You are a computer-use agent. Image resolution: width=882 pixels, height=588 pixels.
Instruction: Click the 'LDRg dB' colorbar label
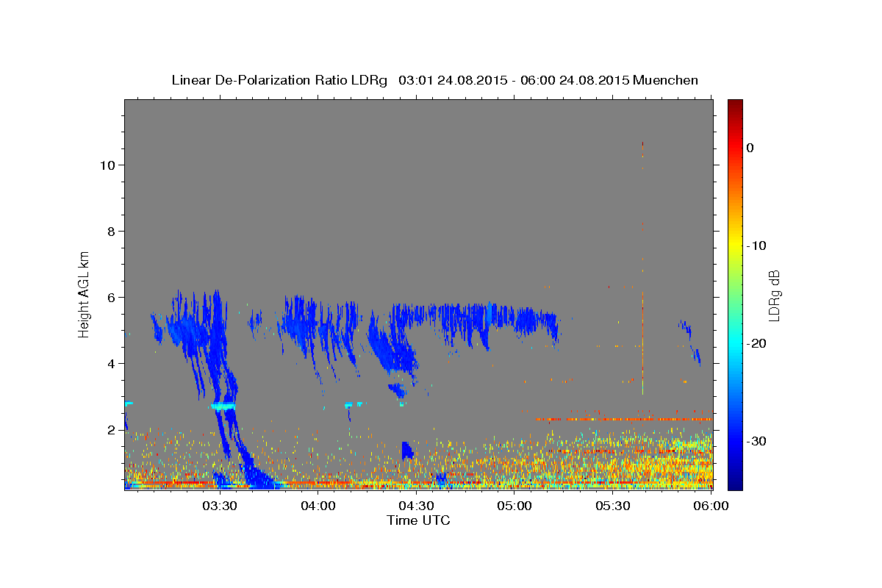773,295
